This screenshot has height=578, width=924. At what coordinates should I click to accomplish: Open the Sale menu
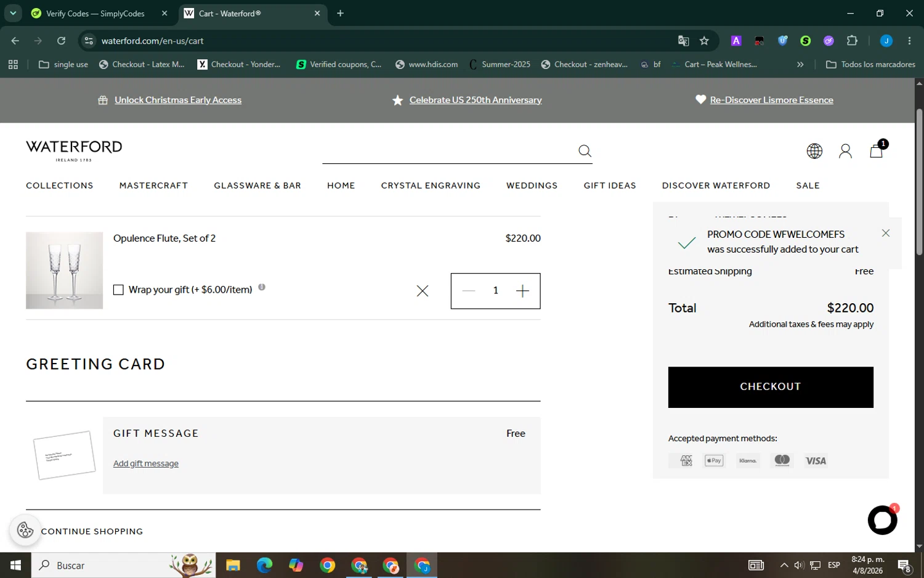(x=808, y=185)
